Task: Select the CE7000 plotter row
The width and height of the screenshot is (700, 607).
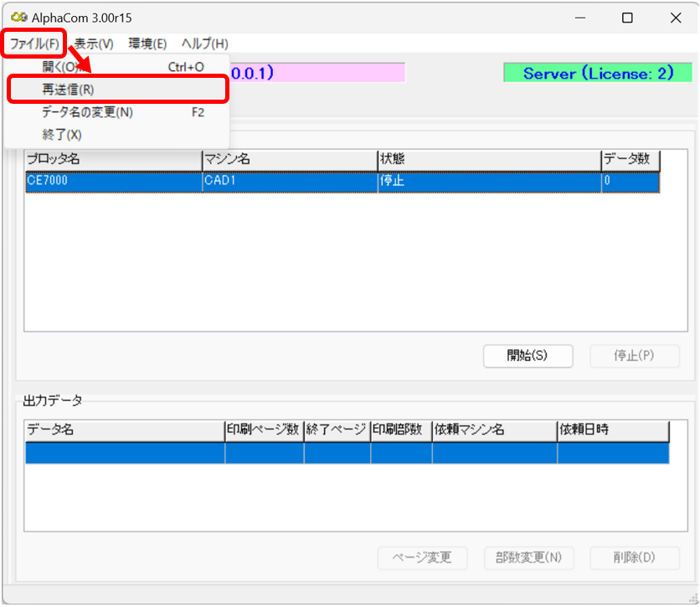Action: click(113, 181)
